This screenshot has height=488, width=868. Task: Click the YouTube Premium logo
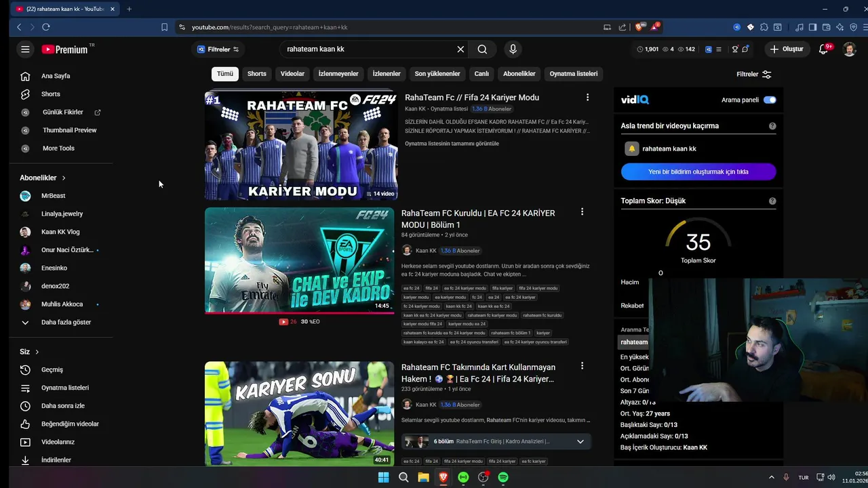(64, 49)
